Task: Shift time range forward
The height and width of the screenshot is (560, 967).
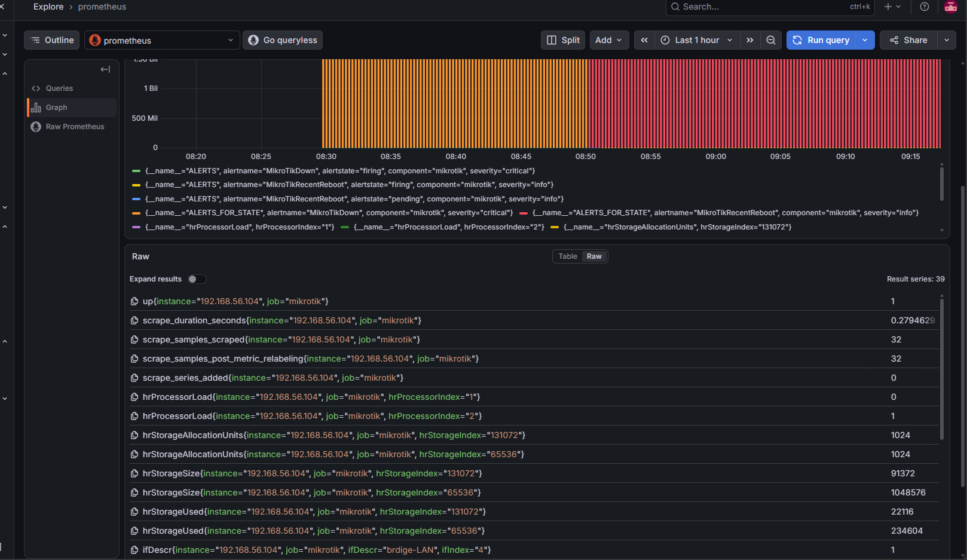Action: tap(750, 40)
